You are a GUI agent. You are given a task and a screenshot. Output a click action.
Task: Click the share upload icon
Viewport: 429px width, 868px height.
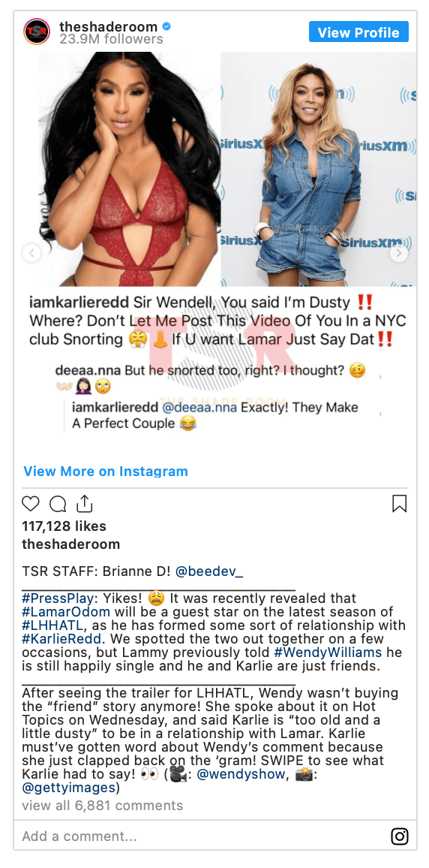tap(84, 503)
